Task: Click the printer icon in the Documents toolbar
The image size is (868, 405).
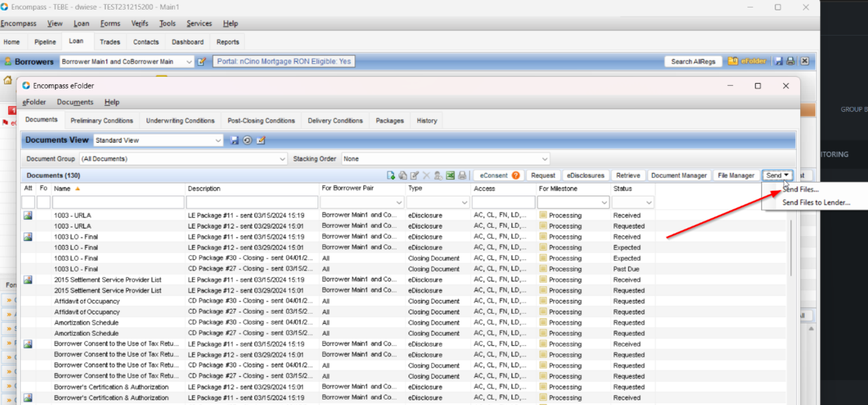Action: (462, 176)
